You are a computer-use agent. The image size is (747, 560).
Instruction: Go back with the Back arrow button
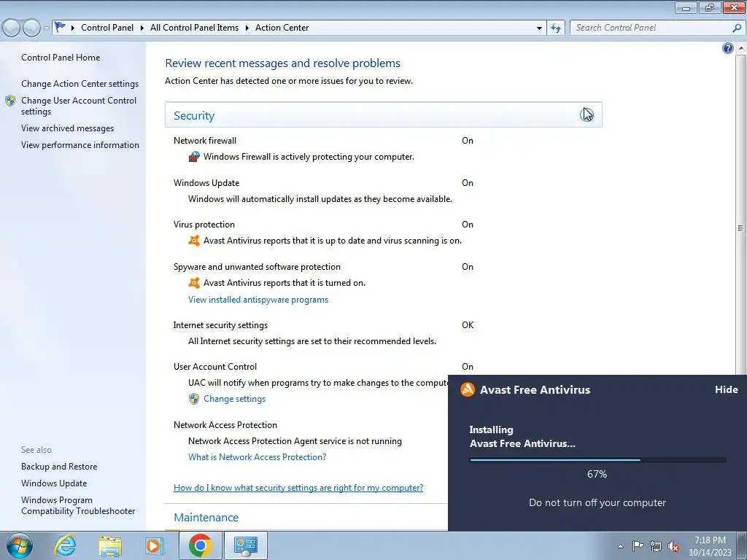(12, 28)
